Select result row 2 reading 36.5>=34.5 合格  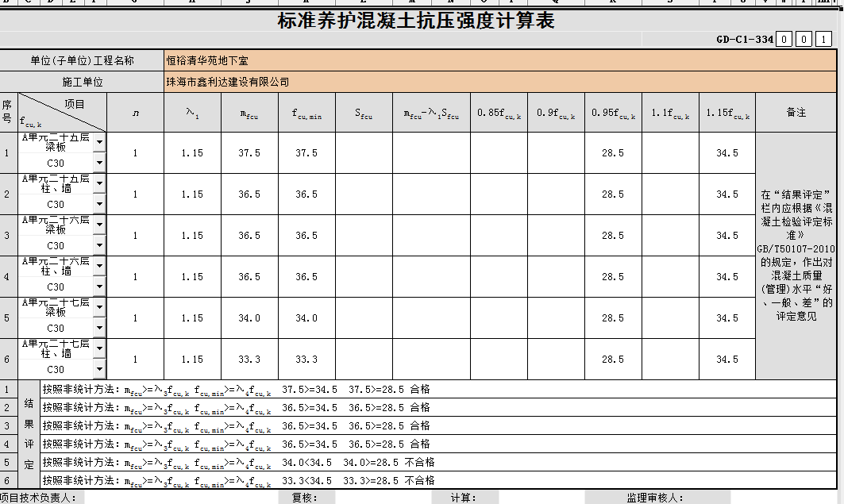click(438, 408)
